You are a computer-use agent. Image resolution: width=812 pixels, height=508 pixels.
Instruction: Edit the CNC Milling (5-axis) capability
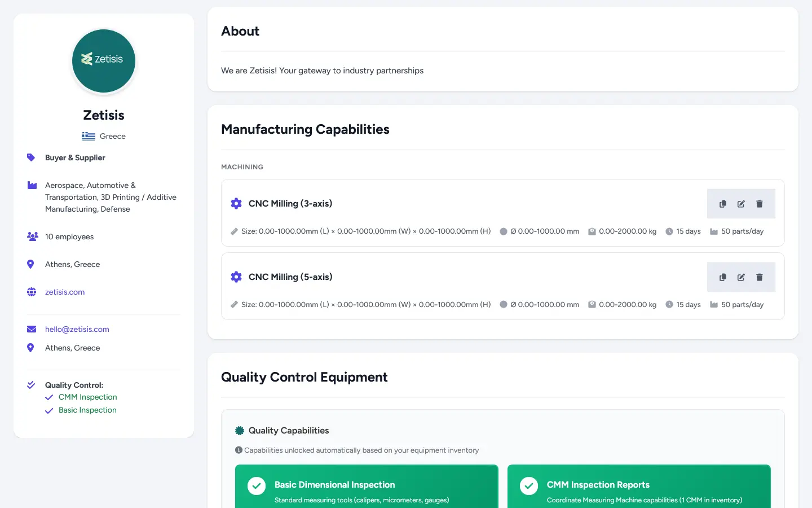(x=741, y=277)
